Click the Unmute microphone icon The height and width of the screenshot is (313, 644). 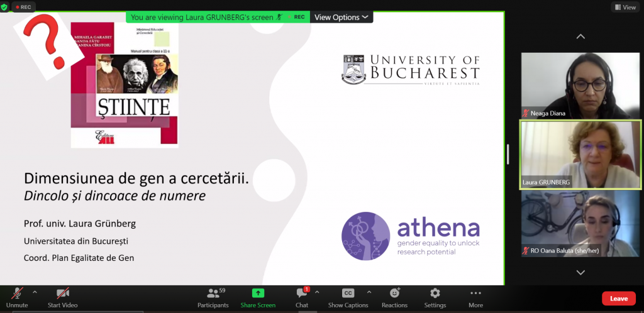[x=17, y=294]
